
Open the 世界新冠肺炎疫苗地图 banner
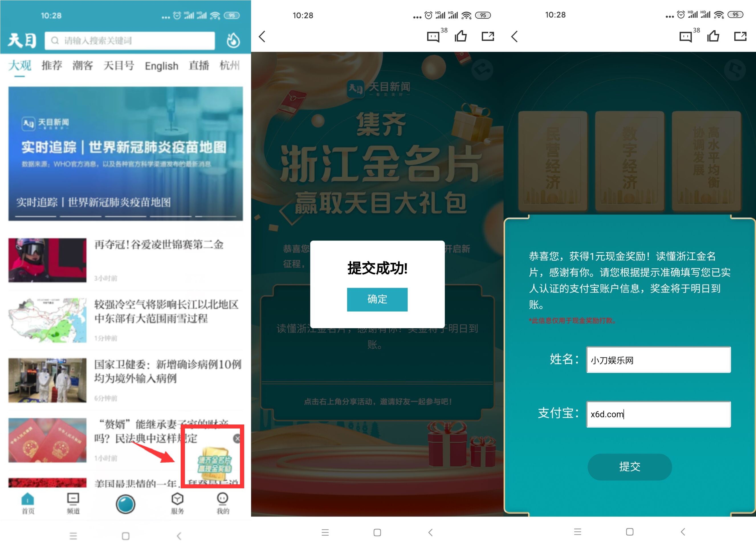click(126, 154)
